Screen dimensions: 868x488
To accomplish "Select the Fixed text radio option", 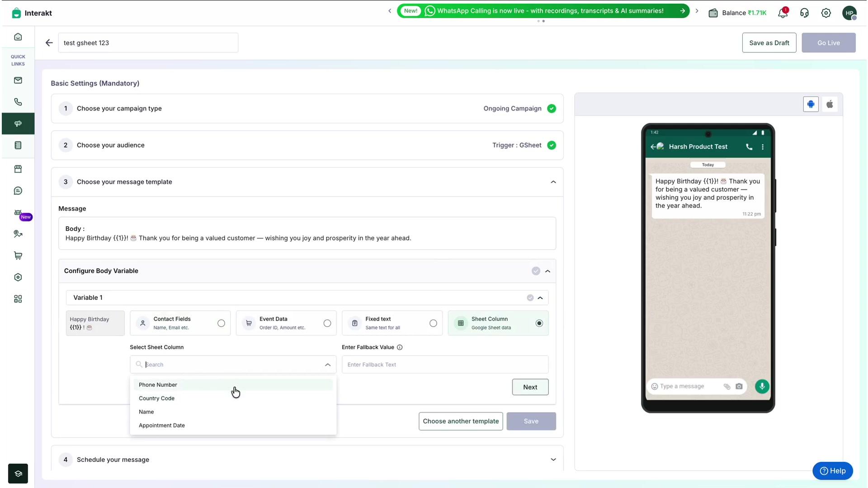I will tap(433, 323).
